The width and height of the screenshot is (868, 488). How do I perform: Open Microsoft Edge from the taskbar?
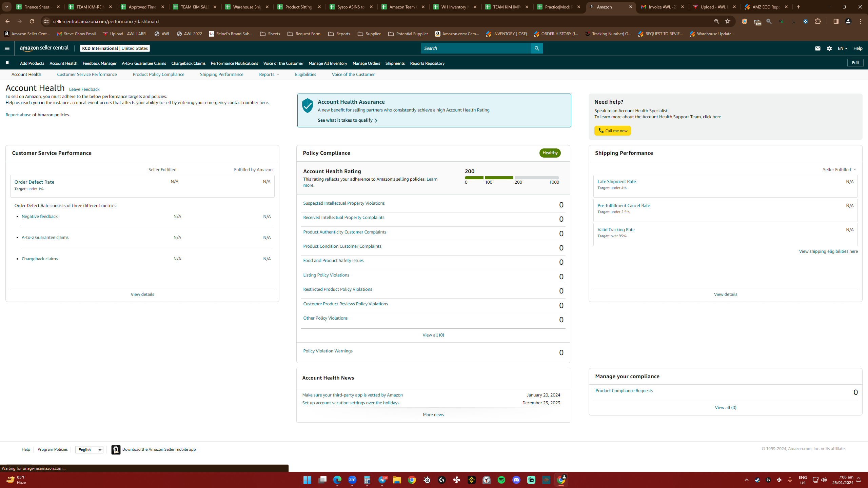click(337, 480)
